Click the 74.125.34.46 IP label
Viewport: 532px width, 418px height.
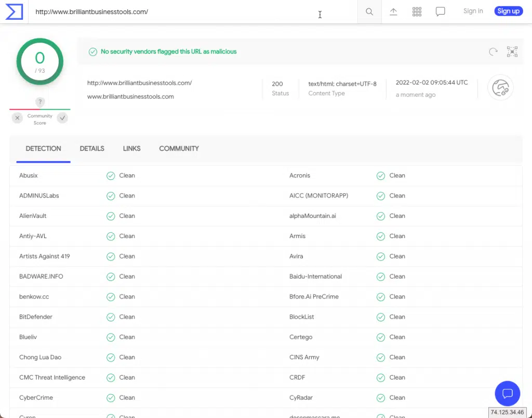click(507, 412)
